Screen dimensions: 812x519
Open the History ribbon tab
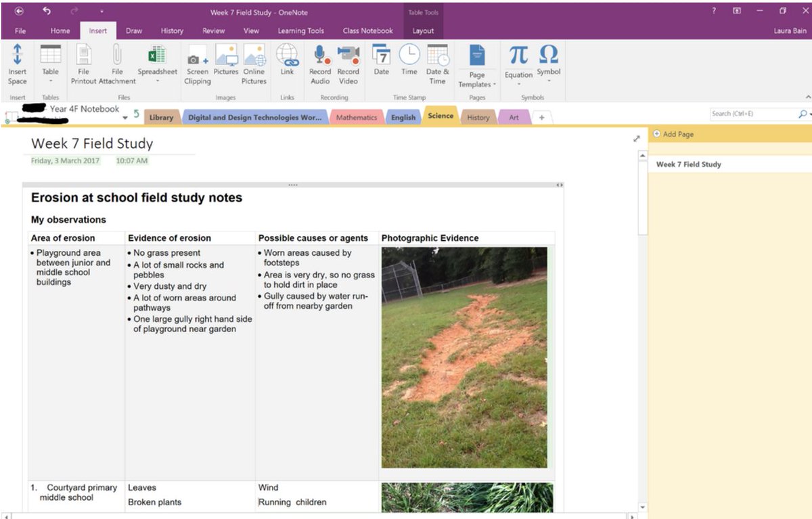[x=172, y=30]
